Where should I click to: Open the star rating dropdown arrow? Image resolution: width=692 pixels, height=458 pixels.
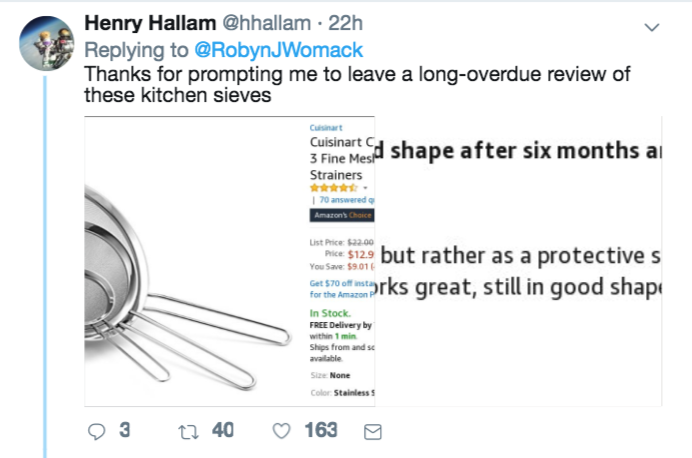point(366,187)
